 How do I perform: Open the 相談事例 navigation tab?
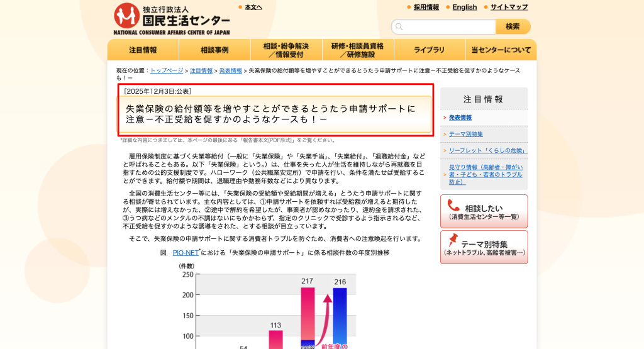point(214,50)
